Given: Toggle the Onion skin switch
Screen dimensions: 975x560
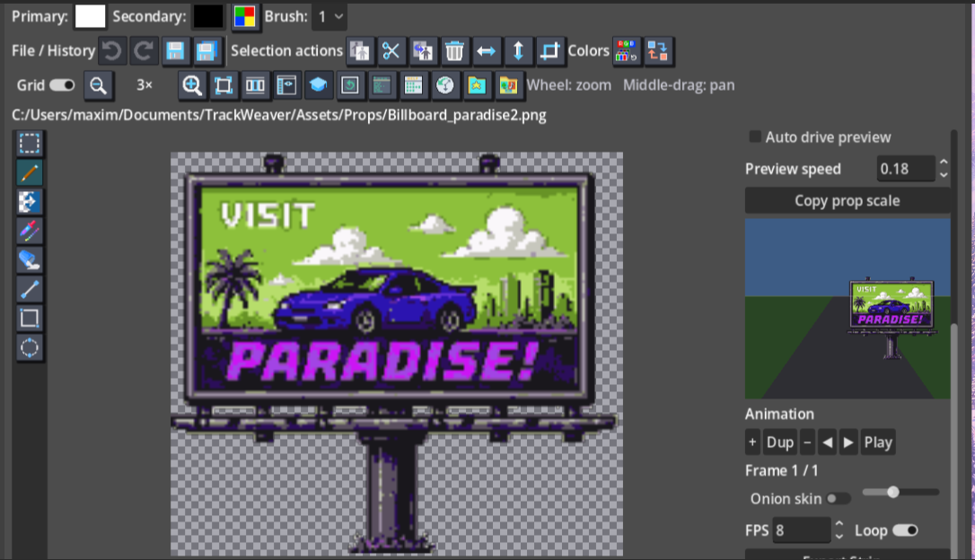Looking at the screenshot, I should tap(839, 498).
